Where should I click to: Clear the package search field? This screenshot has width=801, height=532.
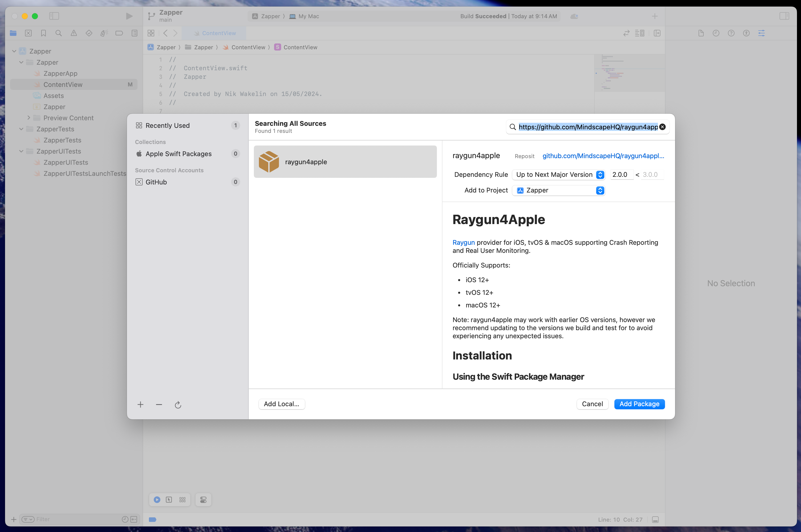[x=662, y=127]
